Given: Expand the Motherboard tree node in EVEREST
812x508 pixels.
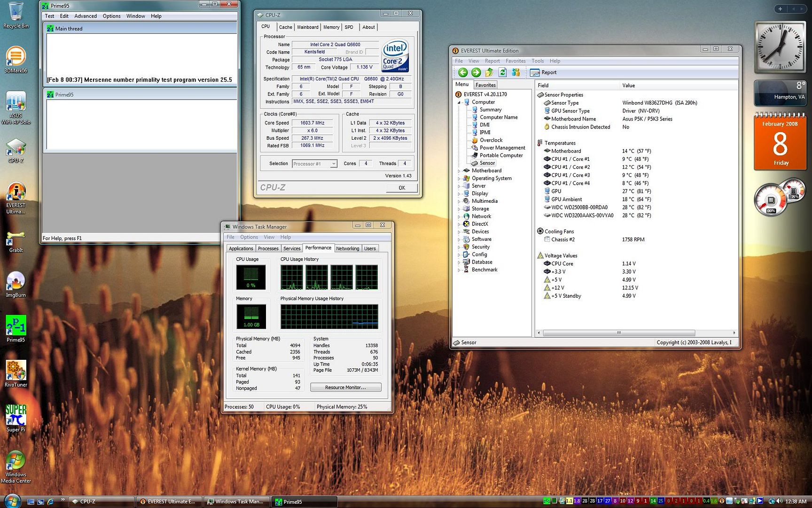Looking at the screenshot, I should [x=459, y=171].
